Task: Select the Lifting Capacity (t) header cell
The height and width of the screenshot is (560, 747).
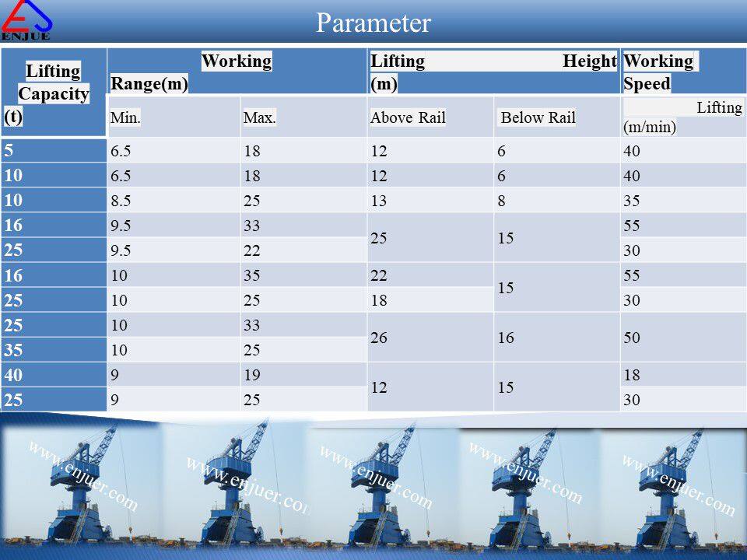Action: [54, 93]
